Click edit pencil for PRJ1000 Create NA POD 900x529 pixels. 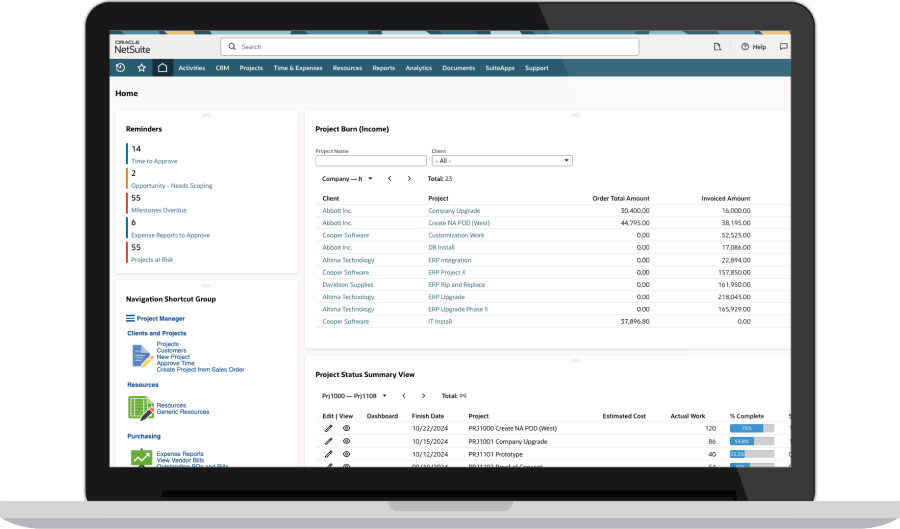(328, 428)
